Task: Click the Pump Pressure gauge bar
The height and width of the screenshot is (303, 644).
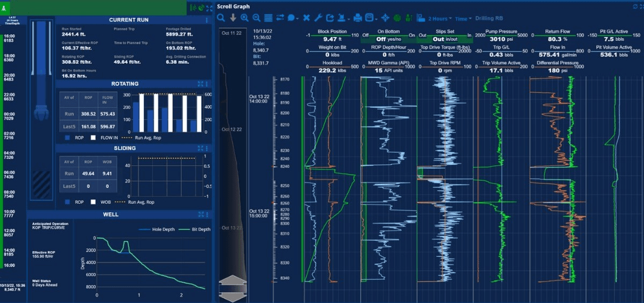Action: 501,35
